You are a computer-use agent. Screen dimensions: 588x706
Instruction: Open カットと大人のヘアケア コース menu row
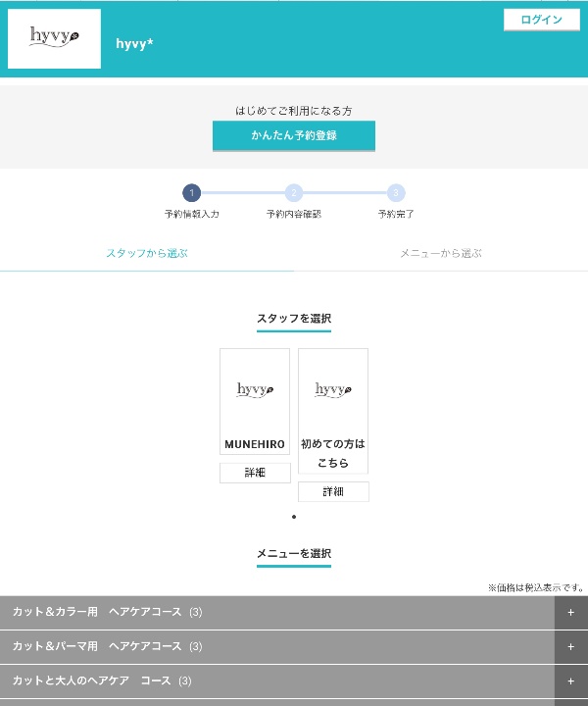pyautogui.click(x=274, y=681)
